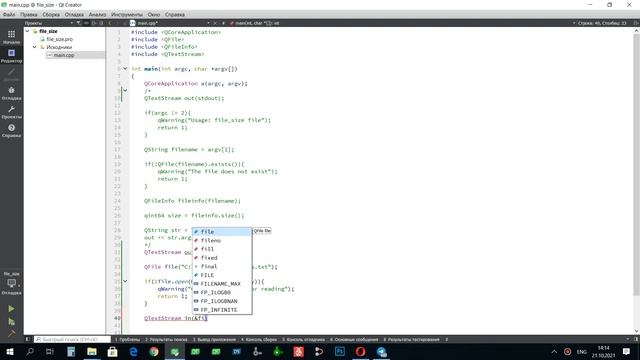Open the Windows Start menu

pos(10,351)
